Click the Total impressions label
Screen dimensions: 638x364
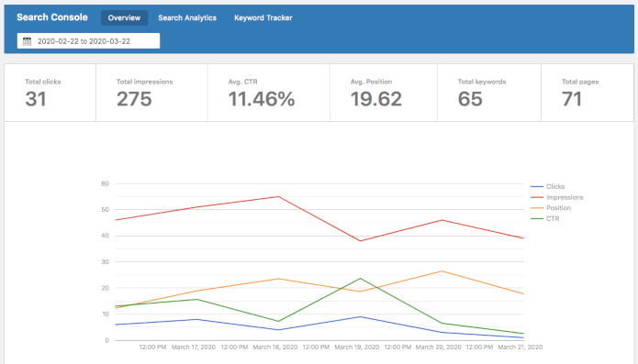tap(144, 82)
